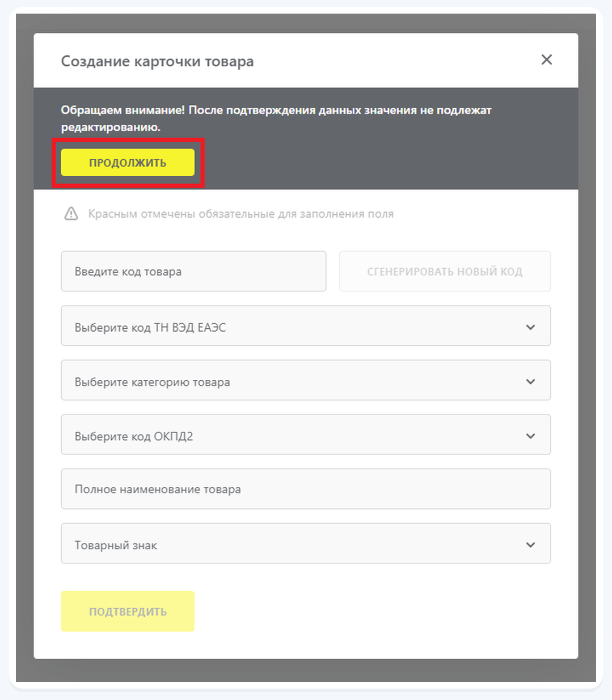
Task: Click the Красным отмечены обязательные hint text
Action: point(240,214)
